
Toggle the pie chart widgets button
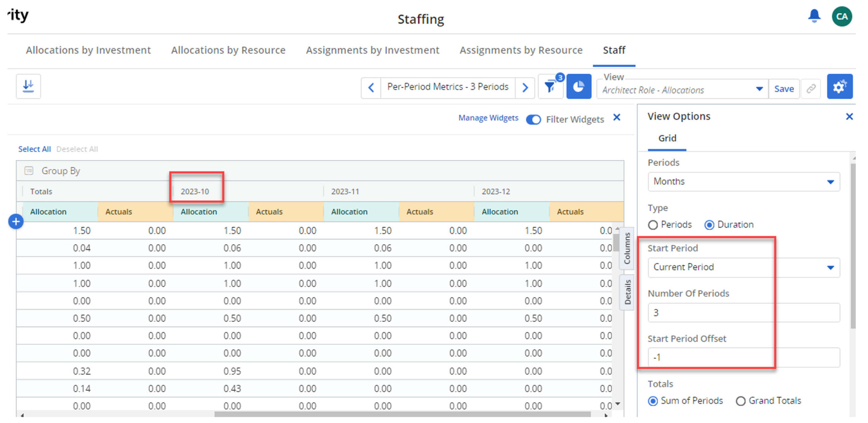tap(579, 87)
